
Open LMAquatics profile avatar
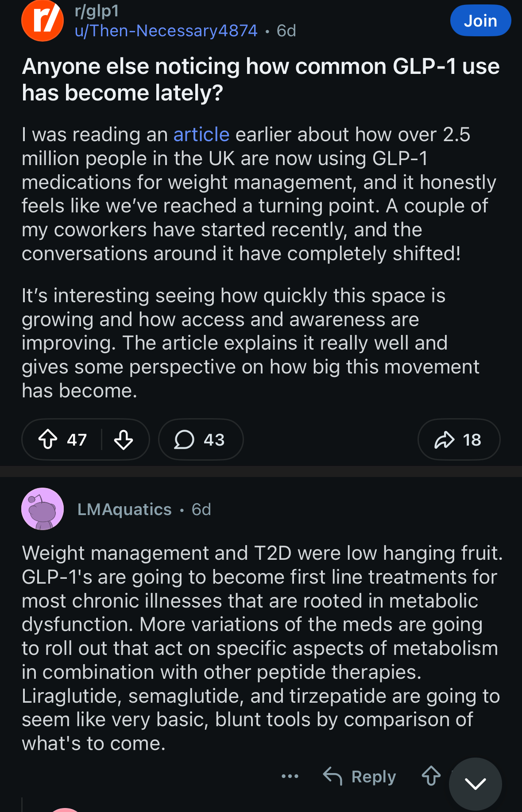point(43,509)
